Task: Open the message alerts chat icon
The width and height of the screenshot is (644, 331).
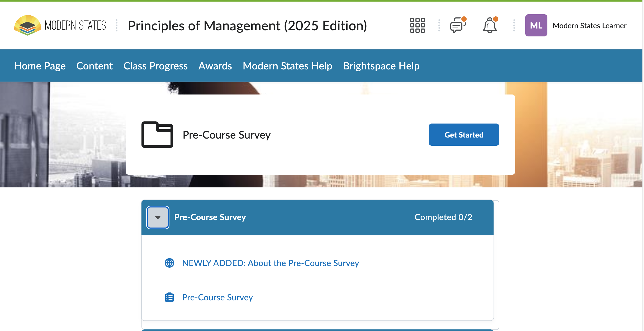Action: [x=458, y=25]
